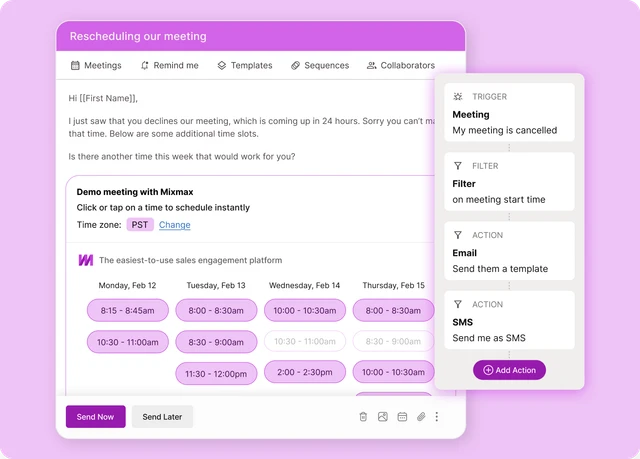Click the PST time zone badge
Viewport: 640px width, 459px height.
[140, 225]
